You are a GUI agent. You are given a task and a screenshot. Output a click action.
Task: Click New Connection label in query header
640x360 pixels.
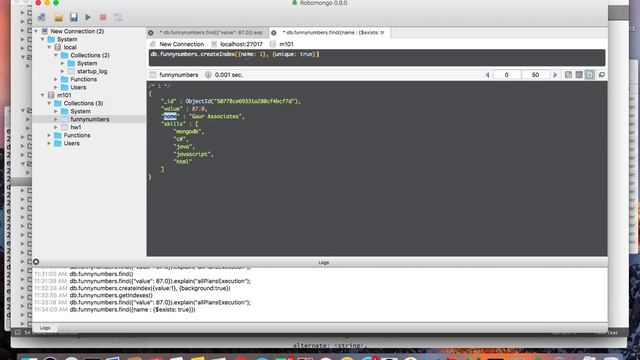click(x=181, y=44)
